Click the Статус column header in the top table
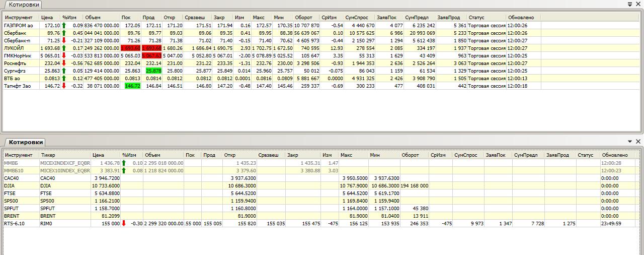The height and width of the screenshot is (255, 644). [476, 17]
